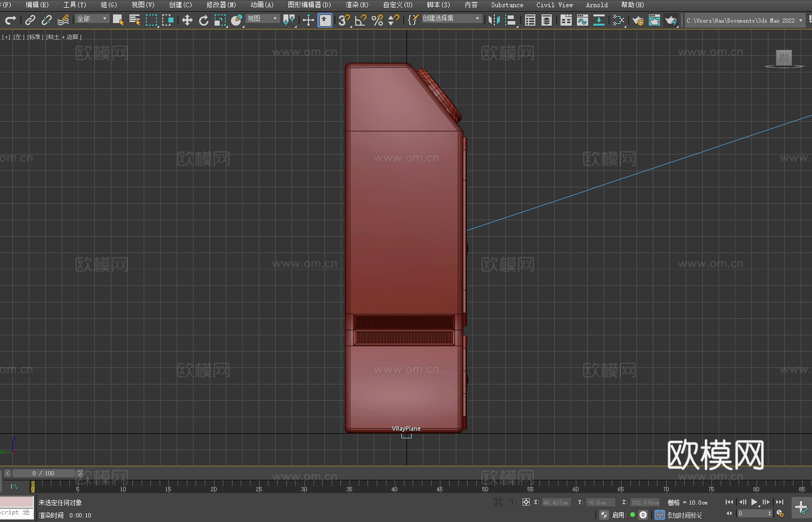
Task: Open the reference coordinate '视图' dropdown
Action: click(262, 18)
